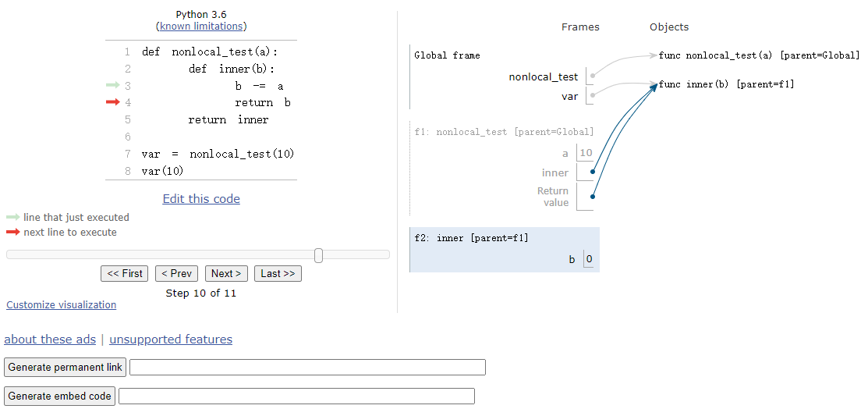Open the known limitations link
This screenshot has width=868, height=416.
[x=201, y=26]
